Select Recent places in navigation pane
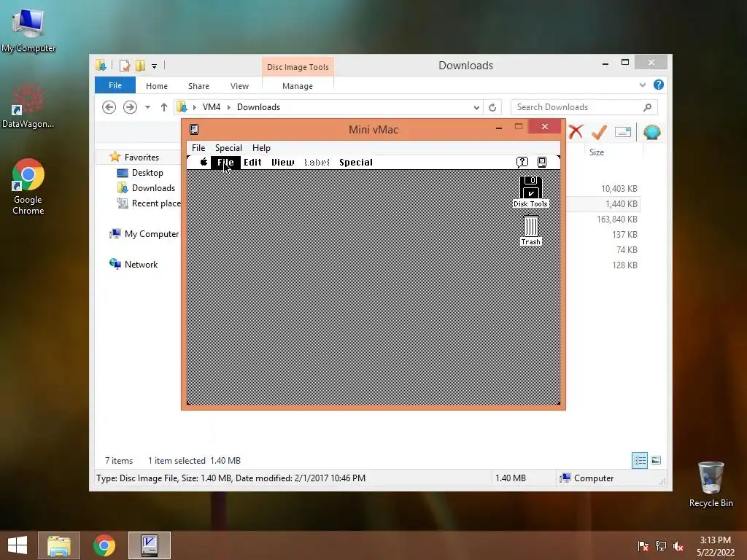This screenshot has width=747, height=560. [x=149, y=203]
